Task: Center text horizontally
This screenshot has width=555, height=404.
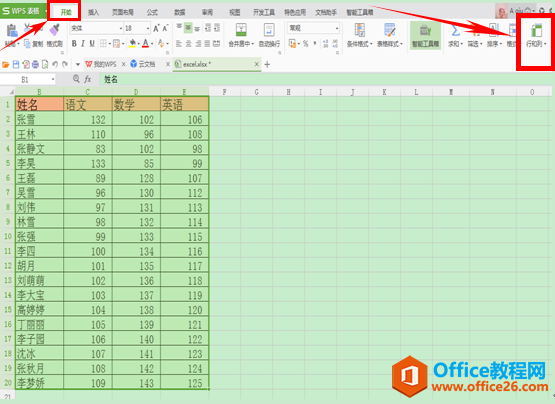Action: click(188, 44)
